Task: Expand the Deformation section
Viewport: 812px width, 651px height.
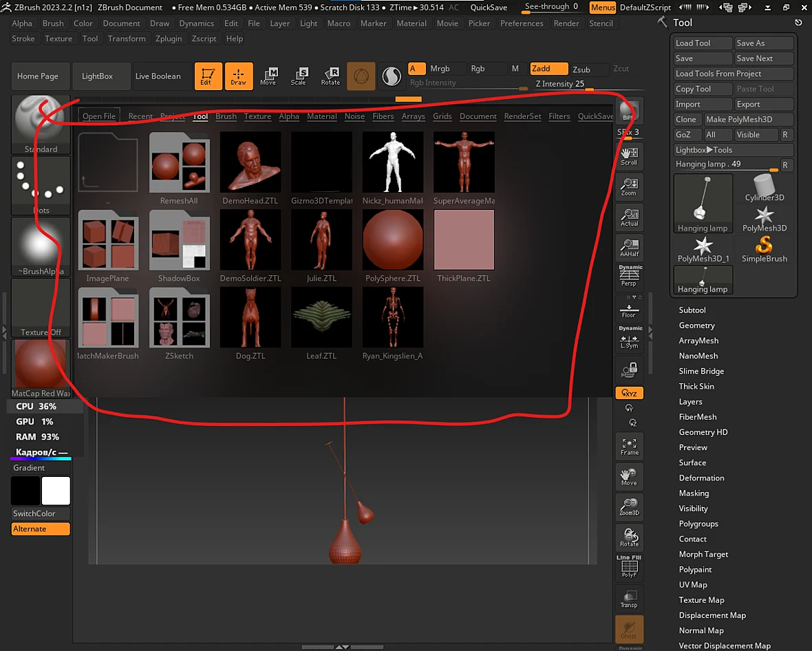Action: point(701,478)
